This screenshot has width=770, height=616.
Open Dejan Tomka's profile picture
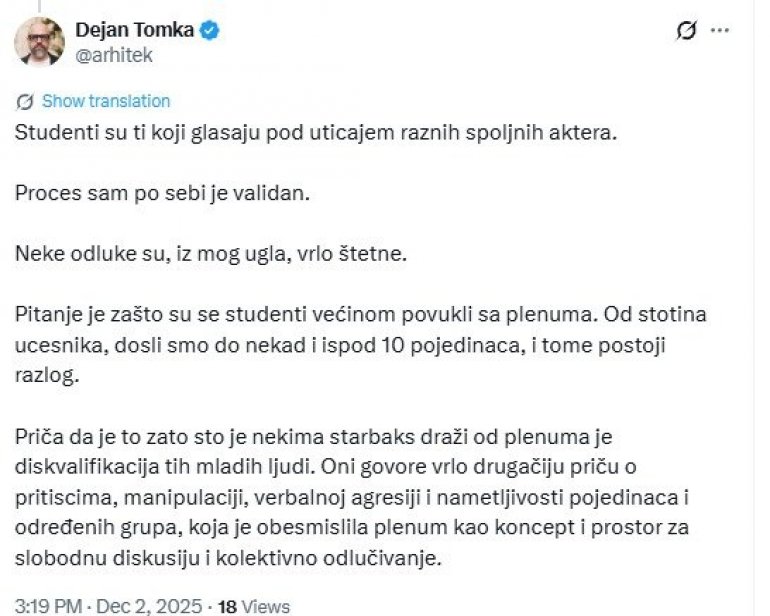tap(40, 42)
